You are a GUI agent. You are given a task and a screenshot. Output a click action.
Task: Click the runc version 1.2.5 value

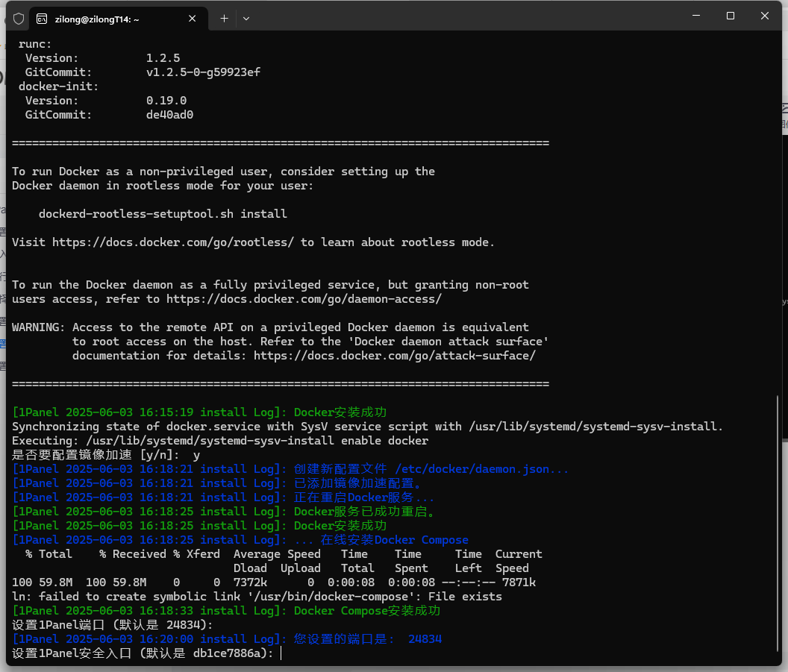click(163, 58)
